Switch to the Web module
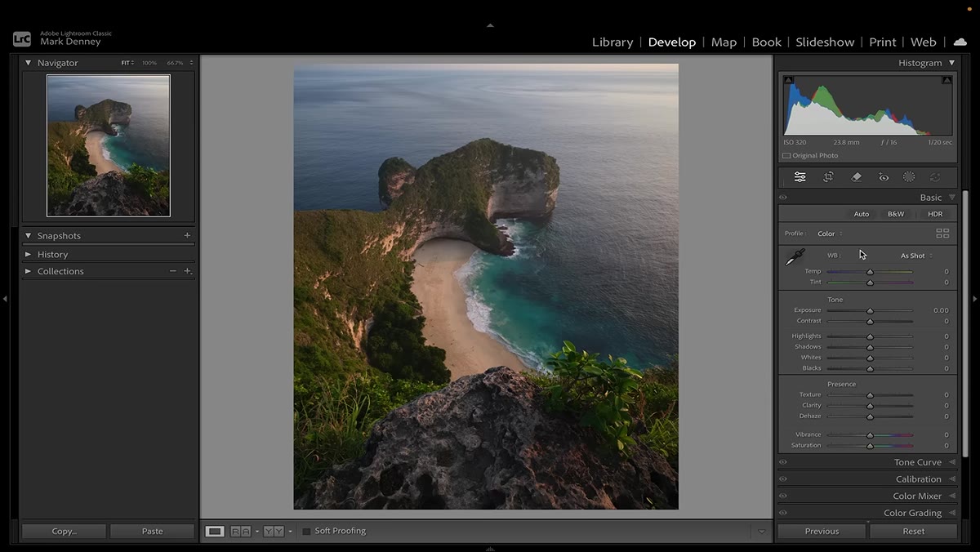 924,42
